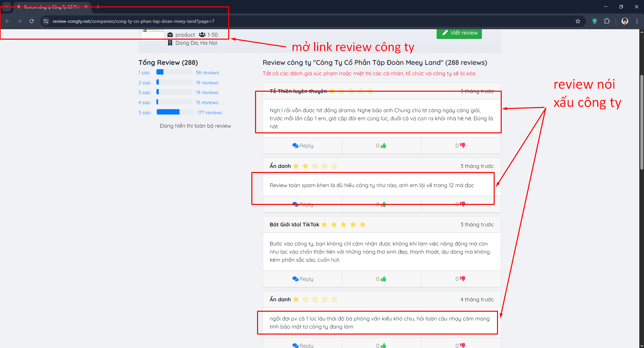This screenshot has width=644, height=348.
Task: Filter by 2 sao reviews
Action: pyautogui.click(x=144, y=83)
